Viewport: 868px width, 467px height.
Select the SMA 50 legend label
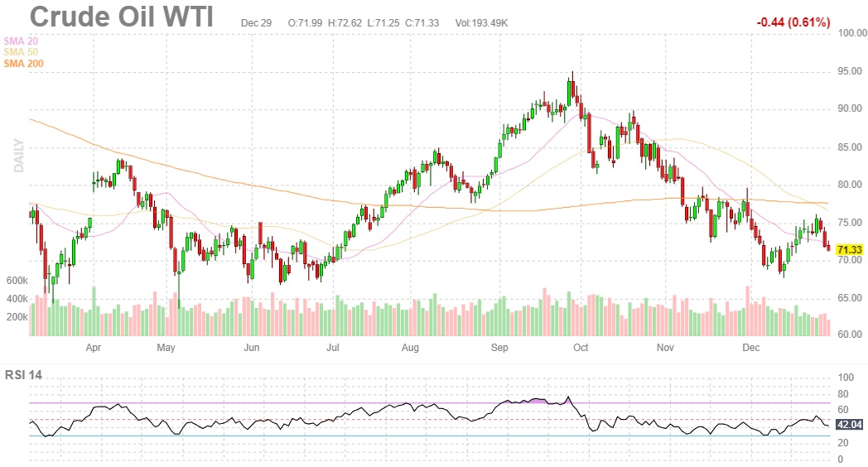click(x=21, y=52)
